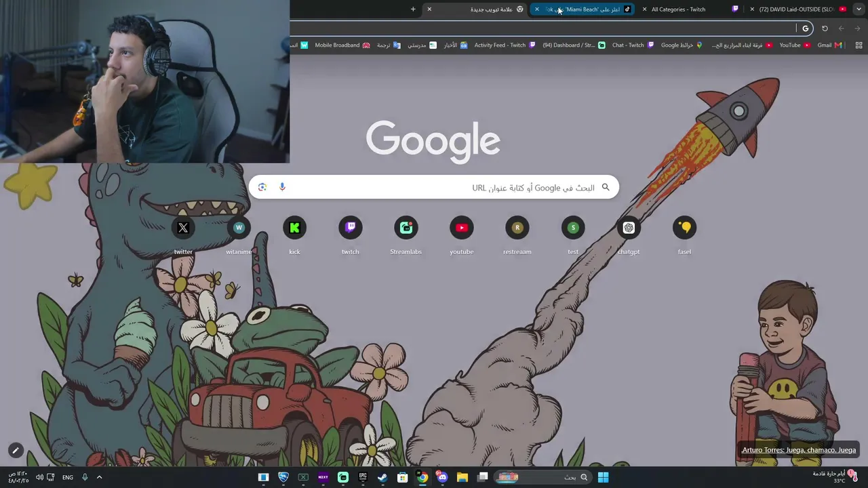Screen dimensions: 868x488
Task: Open the NEXT app on taskbar
Action: point(323,477)
